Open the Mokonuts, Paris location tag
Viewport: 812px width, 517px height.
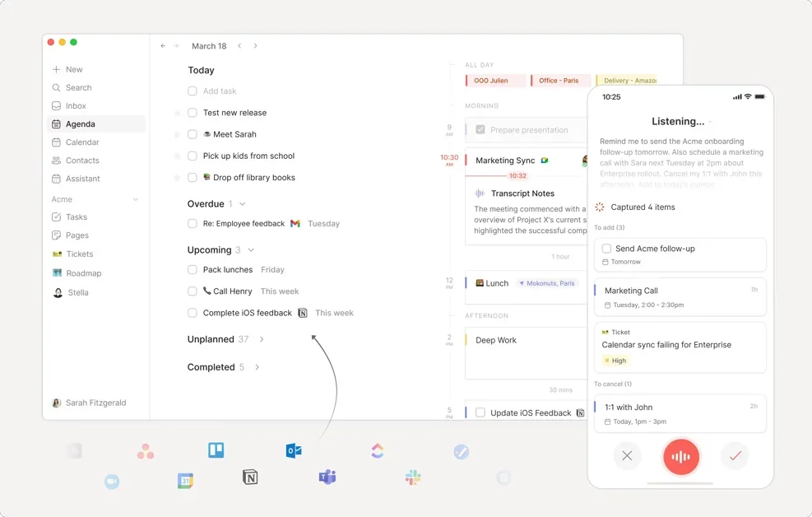pyautogui.click(x=547, y=283)
